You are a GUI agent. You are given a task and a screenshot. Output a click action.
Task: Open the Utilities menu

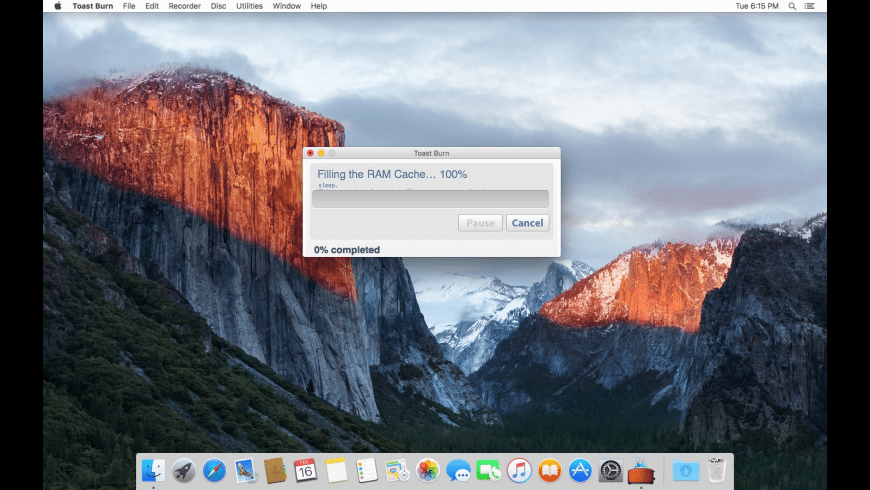click(250, 6)
